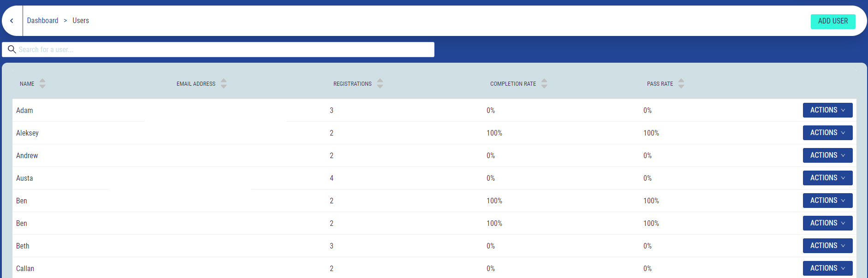Click Completion Rate ascending sort arrow
The width and height of the screenshot is (868, 278).
pyautogui.click(x=544, y=80)
